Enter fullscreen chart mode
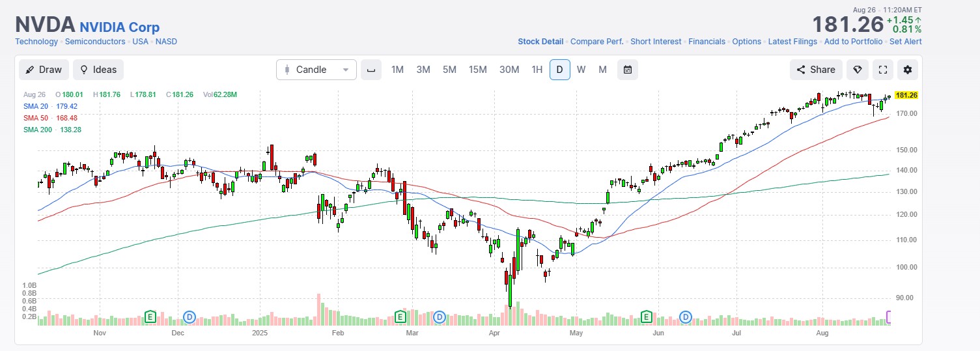This screenshot has height=351, width=980. [883, 70]
